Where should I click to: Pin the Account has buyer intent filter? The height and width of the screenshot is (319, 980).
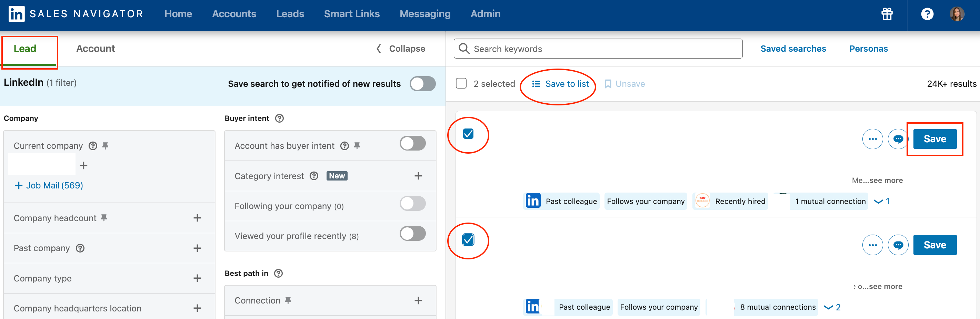[x=357, y=146]
